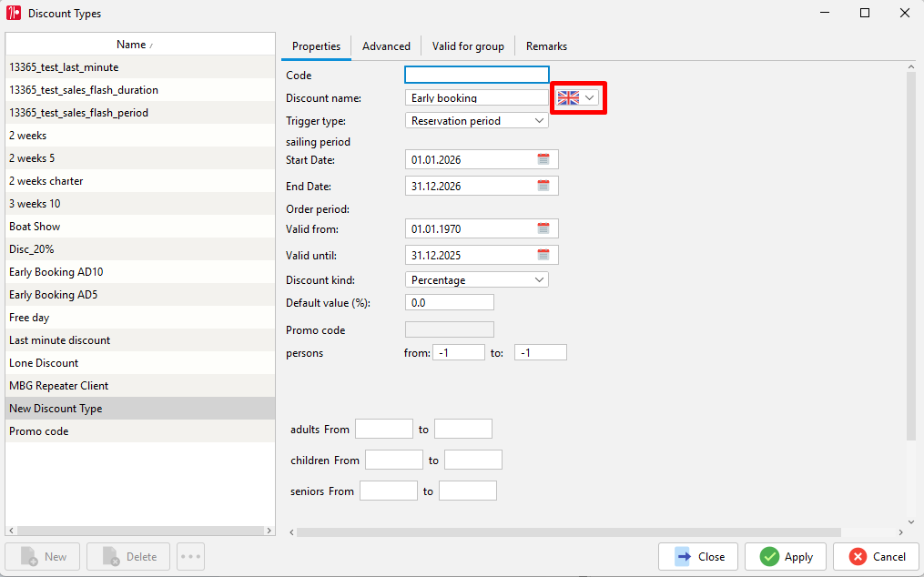924x577 pixels.
Task: Expand the Trigger type dropdown
Action: (477, 121)
